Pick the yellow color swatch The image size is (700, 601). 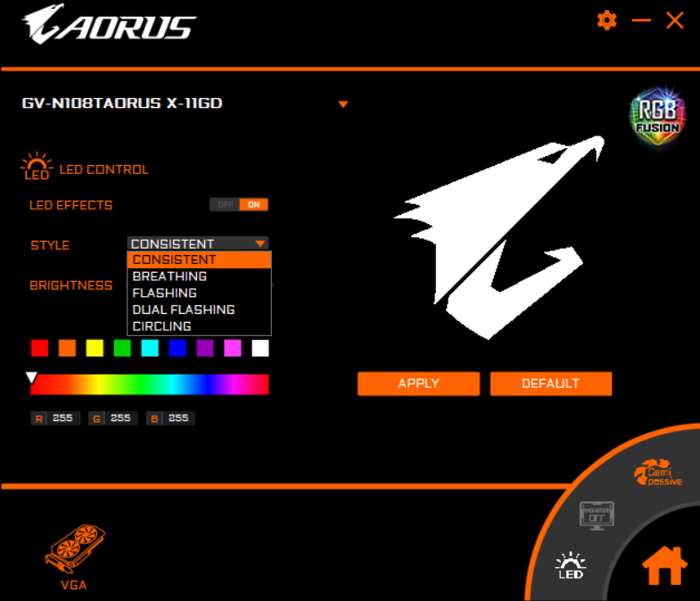click(95, 349)
